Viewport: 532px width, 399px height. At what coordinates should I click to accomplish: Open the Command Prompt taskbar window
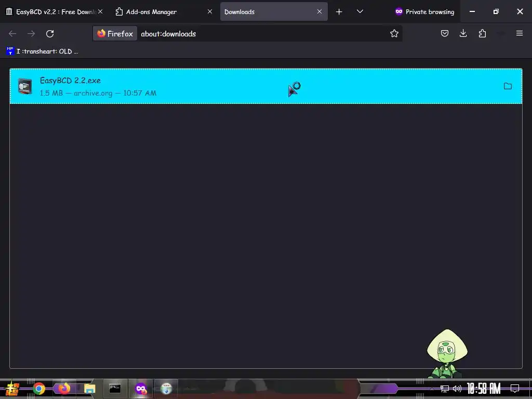(x=115, y=389)
